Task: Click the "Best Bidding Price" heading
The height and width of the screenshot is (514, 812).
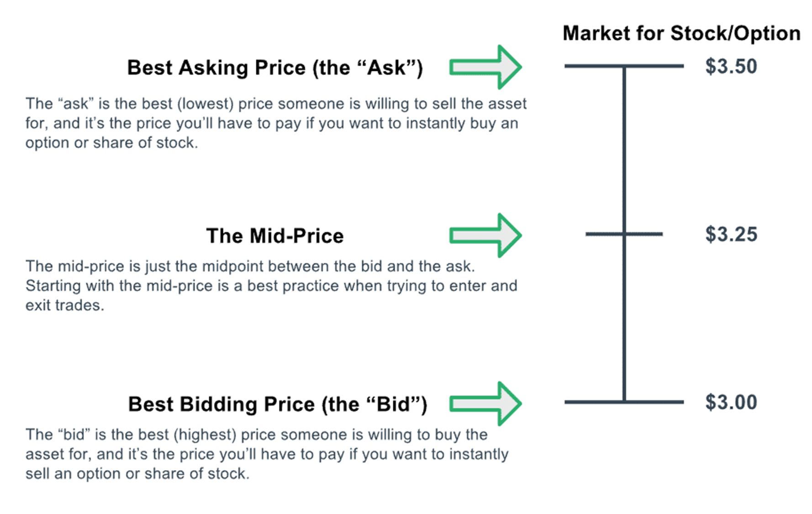Action: coord(277,404)
